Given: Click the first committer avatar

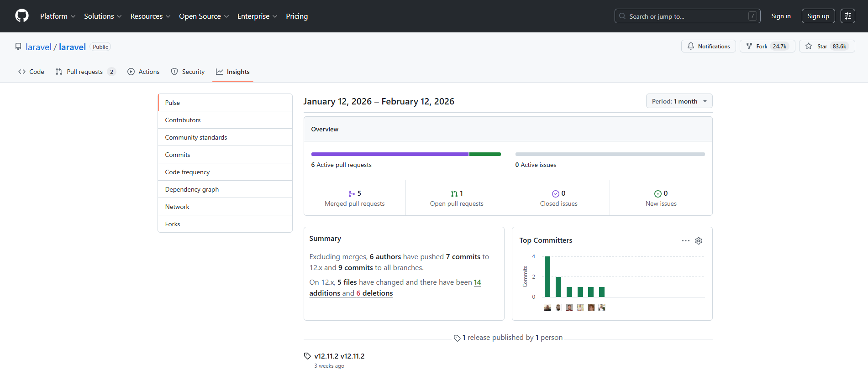Looking at the screenshot, I should [547, 307].
